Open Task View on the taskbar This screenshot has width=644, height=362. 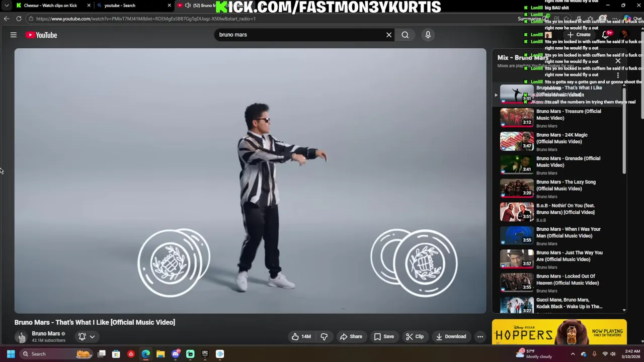[102, 354]
